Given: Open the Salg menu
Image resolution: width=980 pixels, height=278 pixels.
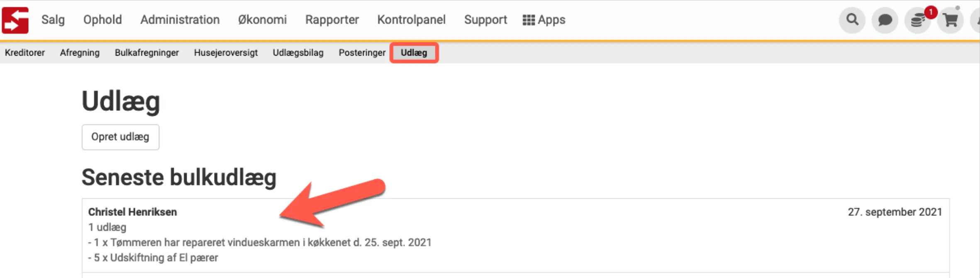Looking at the screenshot, I should [x=53, y=20].
